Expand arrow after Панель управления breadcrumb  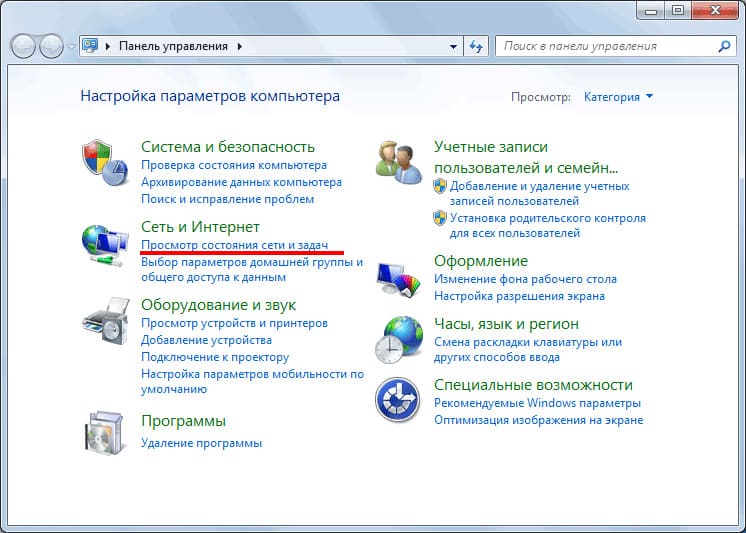[239, 46]
